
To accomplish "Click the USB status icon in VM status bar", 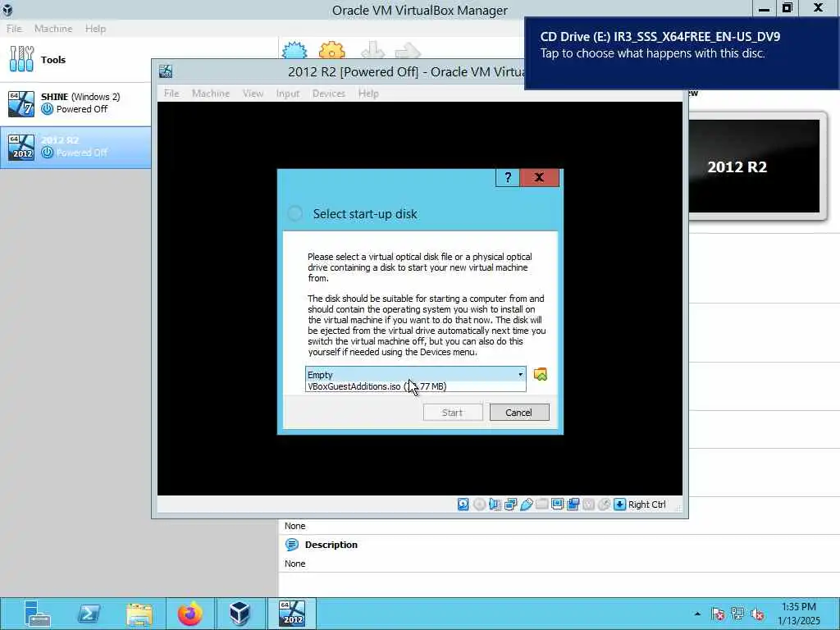I will 526,504.
